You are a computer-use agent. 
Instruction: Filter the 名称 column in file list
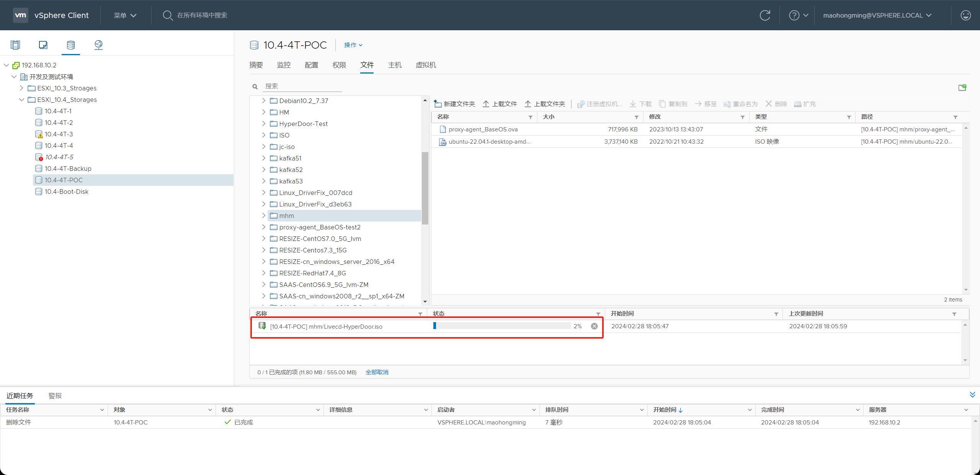[531, 117]
